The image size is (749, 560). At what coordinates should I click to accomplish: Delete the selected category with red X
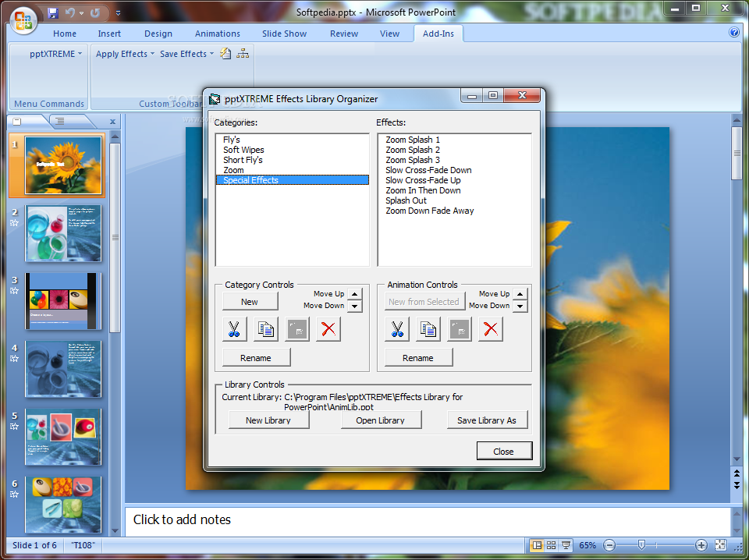tap(328, 329)
